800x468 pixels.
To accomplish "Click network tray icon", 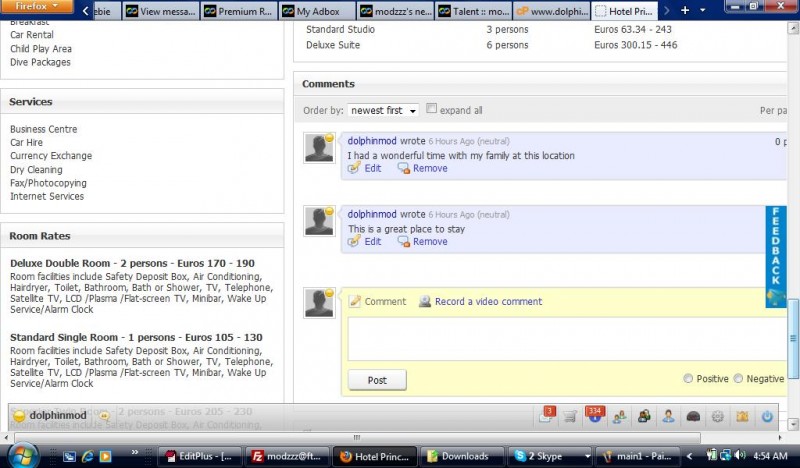I will [726, 455].
